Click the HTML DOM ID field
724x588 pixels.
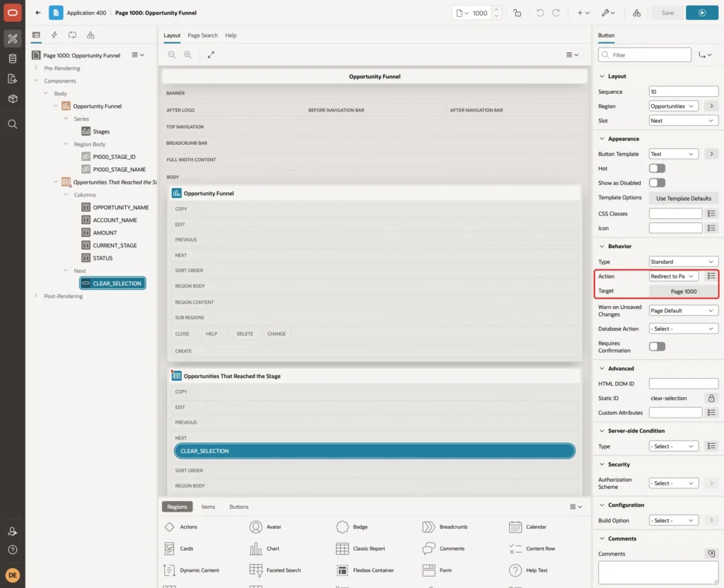click(x=684, y=384)
